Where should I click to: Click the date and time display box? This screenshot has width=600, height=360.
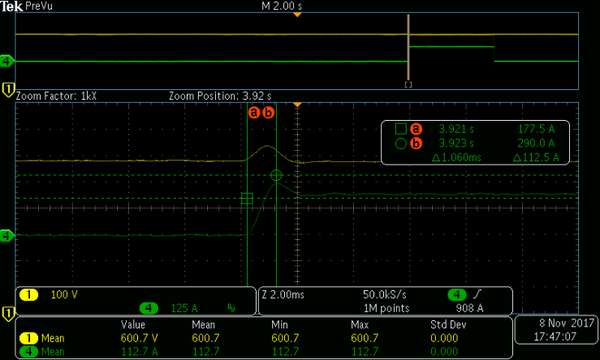(555, 330)
